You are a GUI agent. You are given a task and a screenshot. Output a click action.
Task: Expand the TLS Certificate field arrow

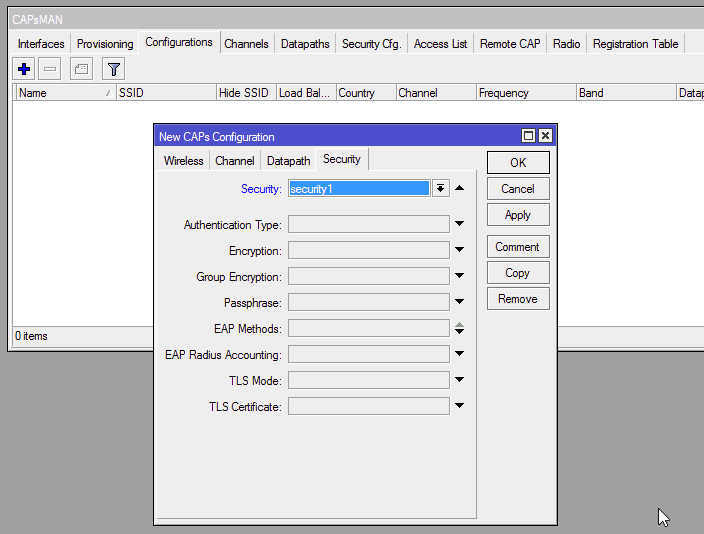click(460, 406)
